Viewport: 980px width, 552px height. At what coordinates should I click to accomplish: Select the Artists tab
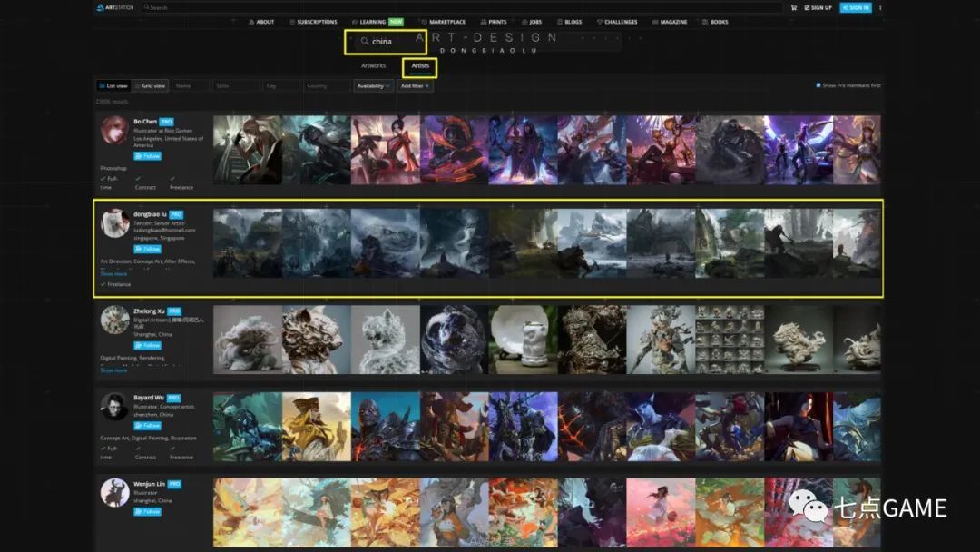tap(420, 65)
